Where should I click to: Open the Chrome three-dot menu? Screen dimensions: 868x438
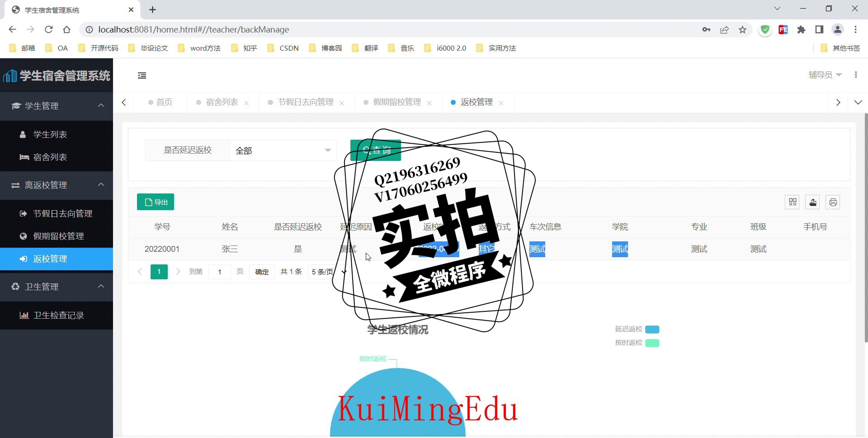(x=856, y=30)
